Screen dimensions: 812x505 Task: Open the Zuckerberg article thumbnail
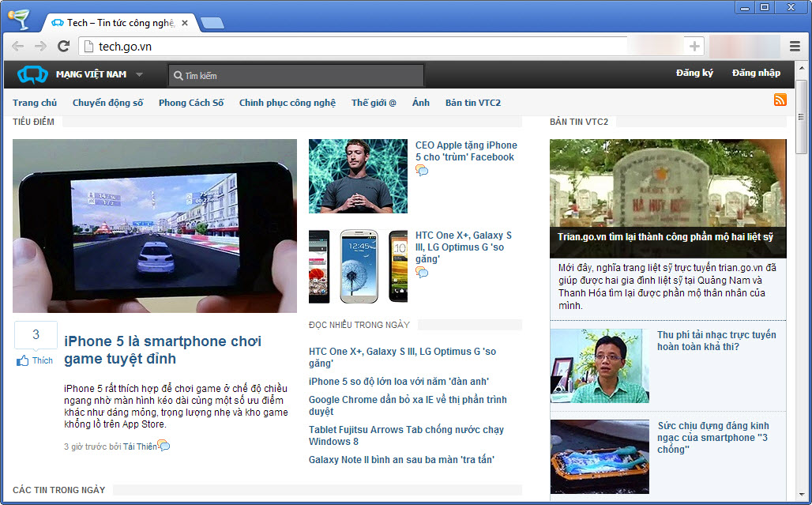[x=358, y=176]
